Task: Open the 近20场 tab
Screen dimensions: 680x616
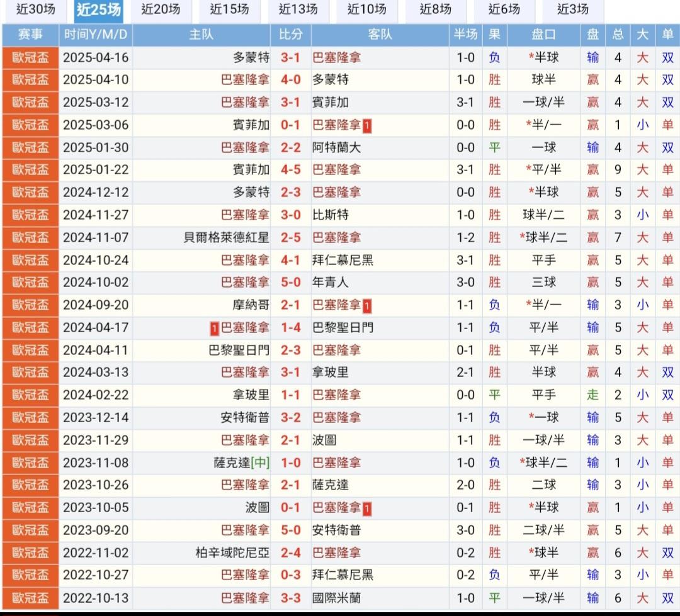Action: [x=161, y=9]
